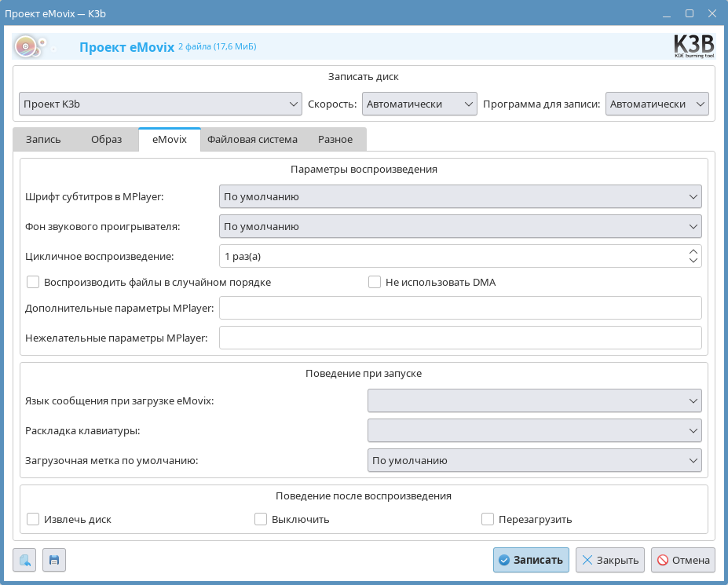Check the 'Извлечь диск' option
Image resolution: width=728 pixels, height=585 pixels.
[33, 519]
